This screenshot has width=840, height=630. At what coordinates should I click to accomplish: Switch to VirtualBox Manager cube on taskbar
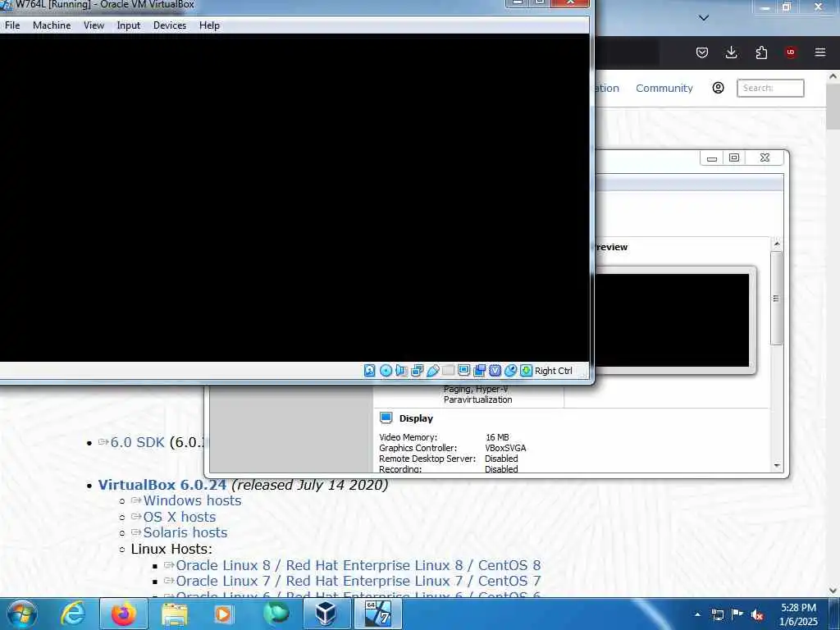coord(326,614)
